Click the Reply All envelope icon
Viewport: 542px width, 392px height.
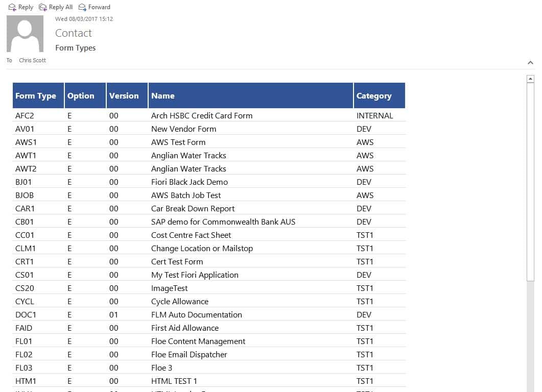tap(43, 7)
